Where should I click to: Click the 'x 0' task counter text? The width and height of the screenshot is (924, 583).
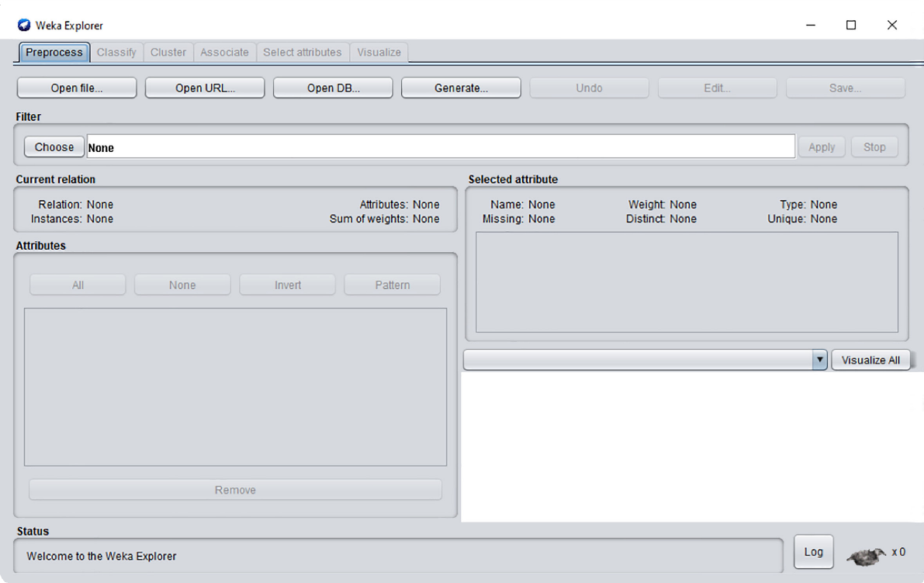tap(898, 552)
